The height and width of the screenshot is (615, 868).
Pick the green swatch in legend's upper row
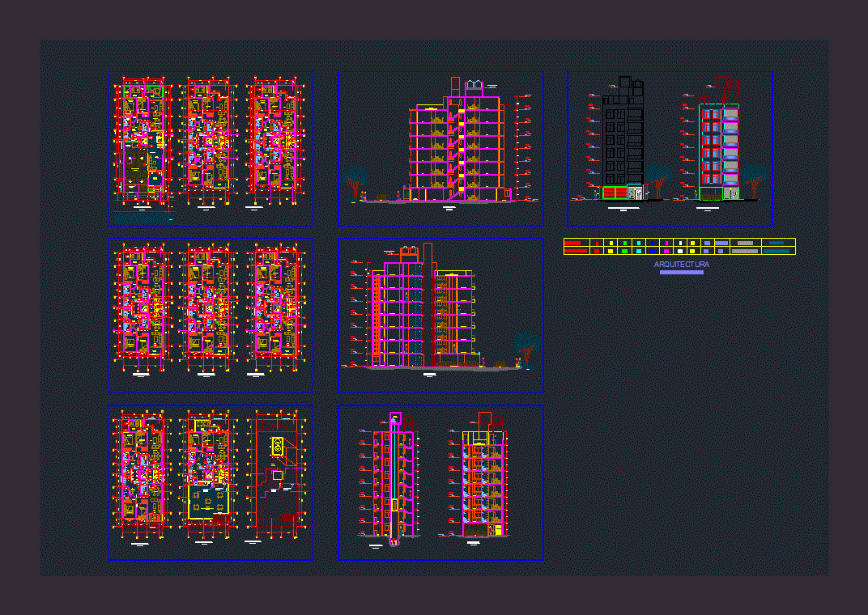[x=624, y=243]
